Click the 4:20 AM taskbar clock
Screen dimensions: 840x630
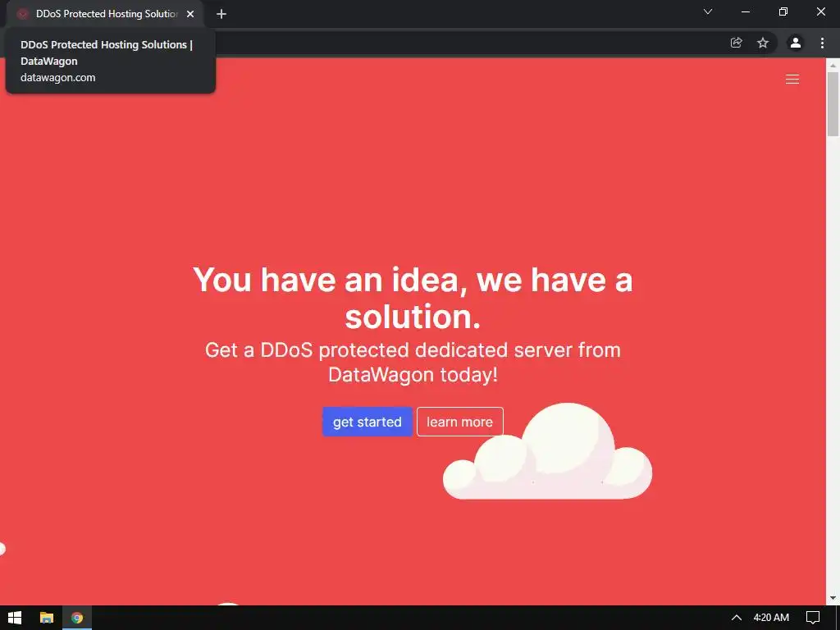click(771, 618)
